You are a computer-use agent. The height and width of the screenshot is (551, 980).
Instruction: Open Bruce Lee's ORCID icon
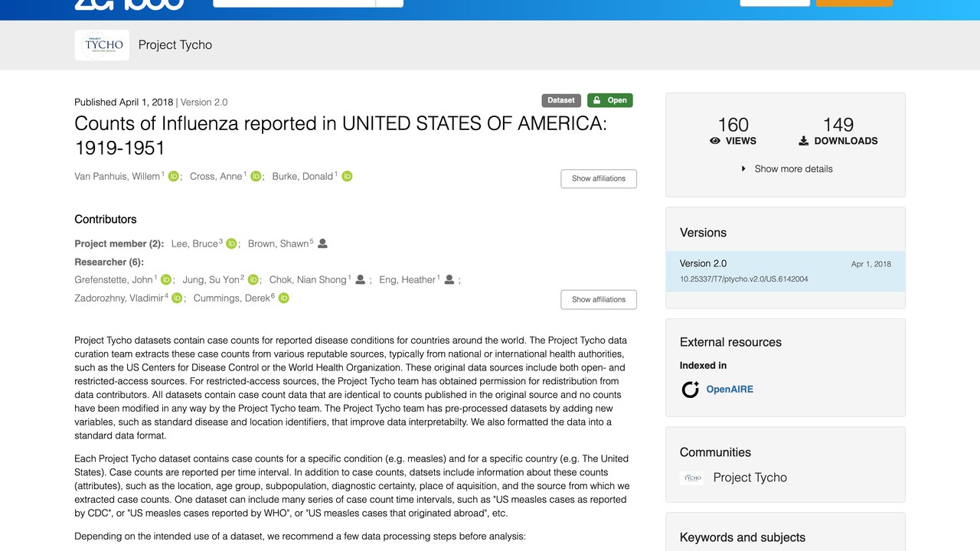[231, 243]
